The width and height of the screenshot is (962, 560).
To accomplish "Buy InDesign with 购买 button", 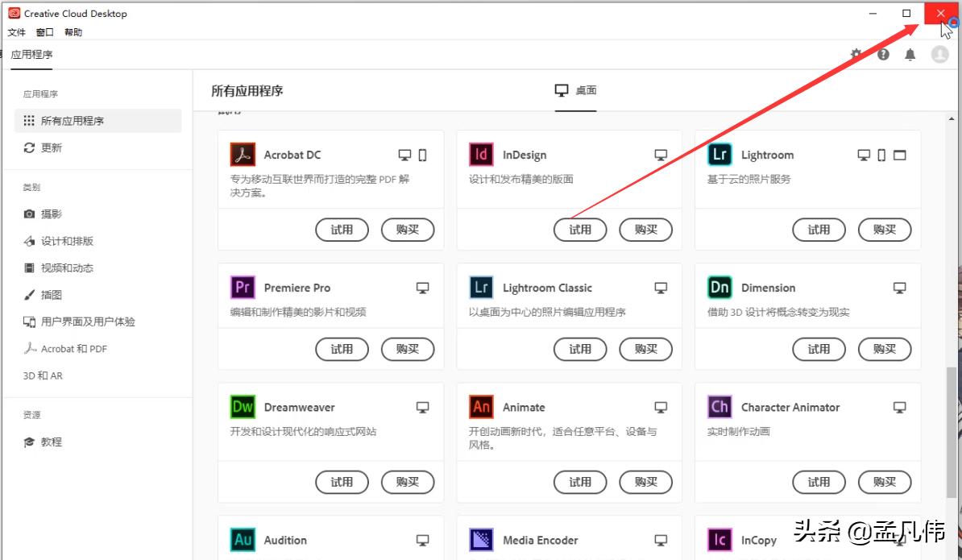I will click(x=645, y=230).
